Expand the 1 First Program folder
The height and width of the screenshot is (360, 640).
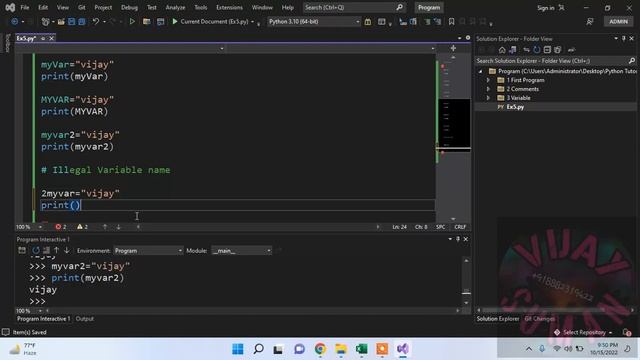coord(488,80)
